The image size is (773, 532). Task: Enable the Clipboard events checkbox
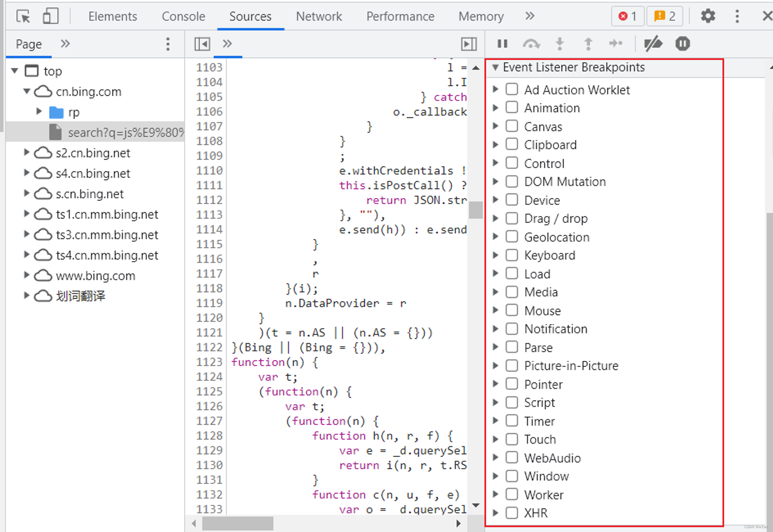click(512, 144)
